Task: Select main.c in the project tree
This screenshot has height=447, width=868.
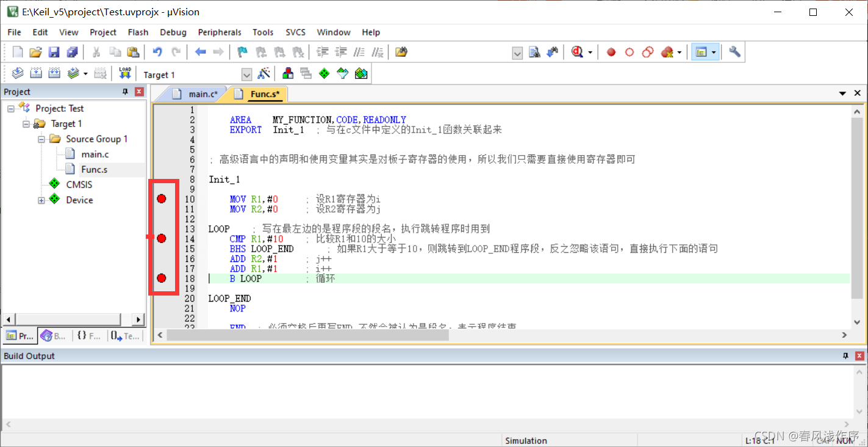Action: (x=95, y=154)
